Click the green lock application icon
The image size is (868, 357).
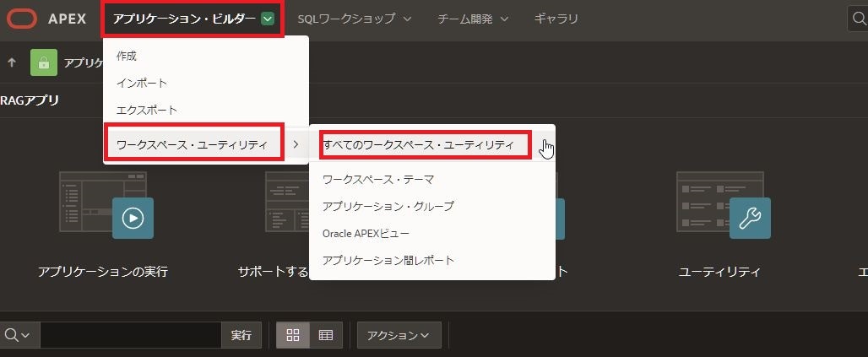(44, 62)
